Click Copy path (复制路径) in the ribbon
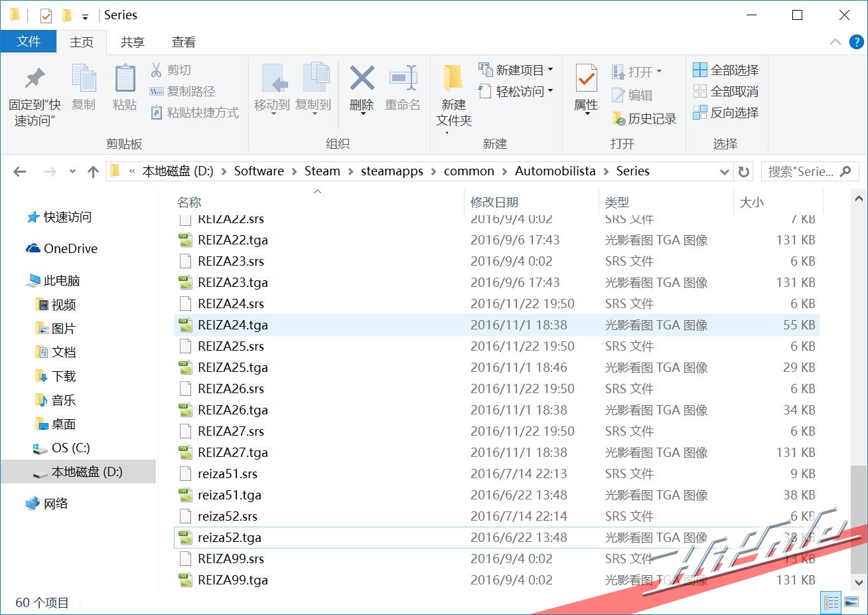This screenshot has width=868, height=615. [182, 91]
